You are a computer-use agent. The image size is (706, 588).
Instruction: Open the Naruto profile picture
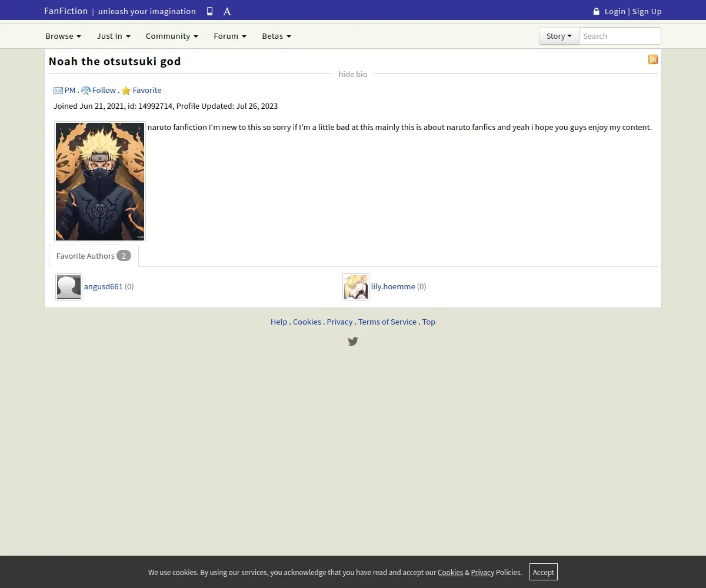pos(100,182)
